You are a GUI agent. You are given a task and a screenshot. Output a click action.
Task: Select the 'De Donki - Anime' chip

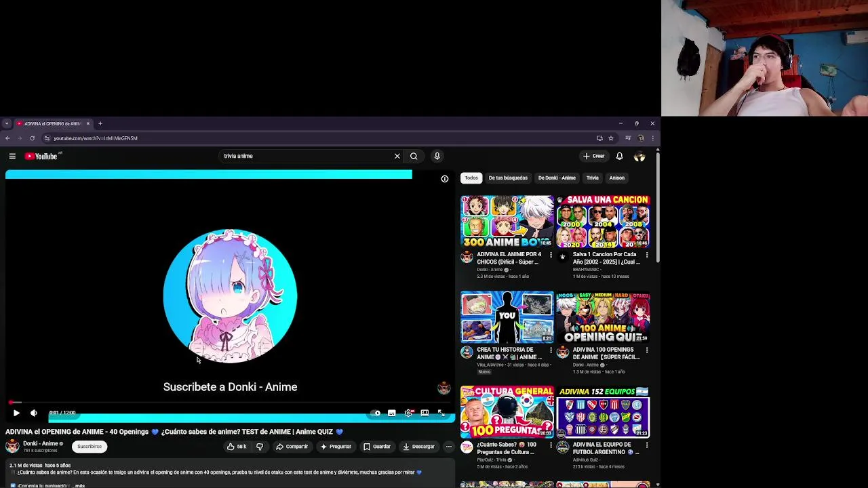(557, 178)
